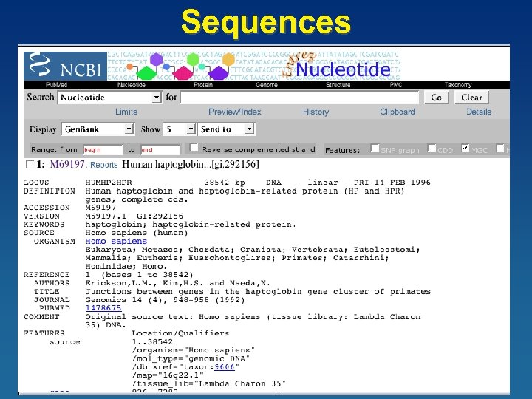Image resolution: width=532 pixels, height=399 pixels.
Task: Open the Preview/Index link
Action: click(x=235, y=112)
